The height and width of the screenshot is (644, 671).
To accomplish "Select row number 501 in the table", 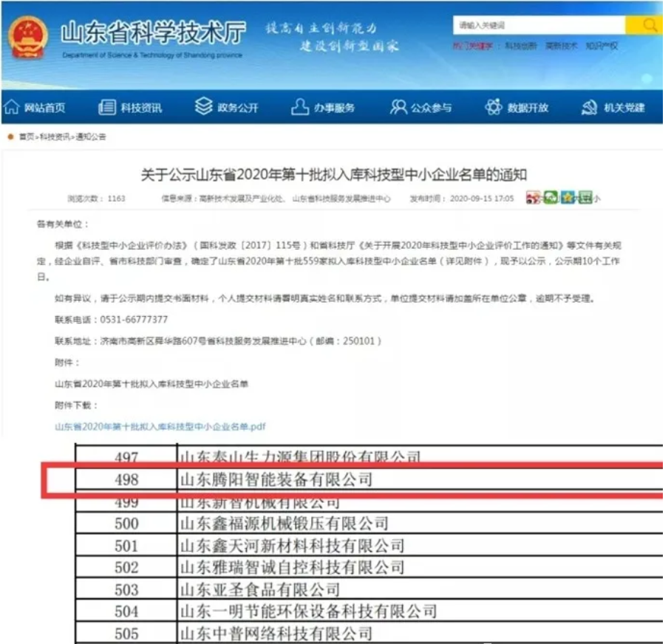I will (126, 546).
